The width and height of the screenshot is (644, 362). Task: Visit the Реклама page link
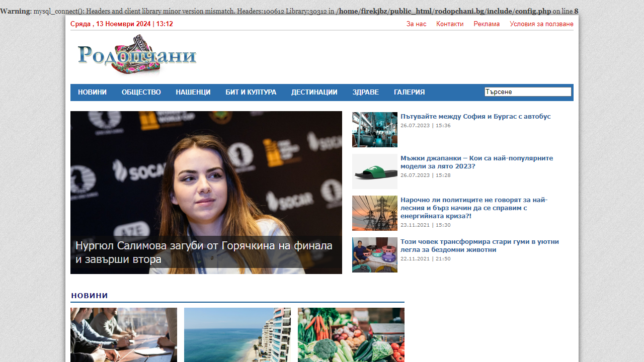pos(486,24)
